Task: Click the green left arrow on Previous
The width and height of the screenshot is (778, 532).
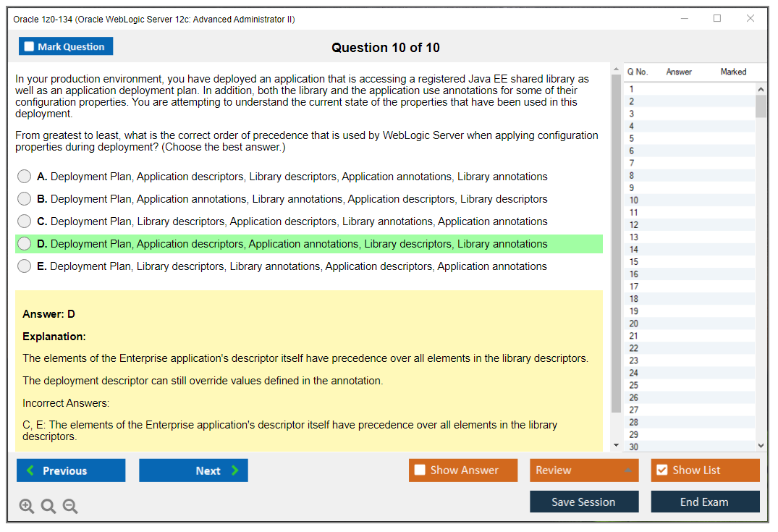Action: [x=30, y=470]
